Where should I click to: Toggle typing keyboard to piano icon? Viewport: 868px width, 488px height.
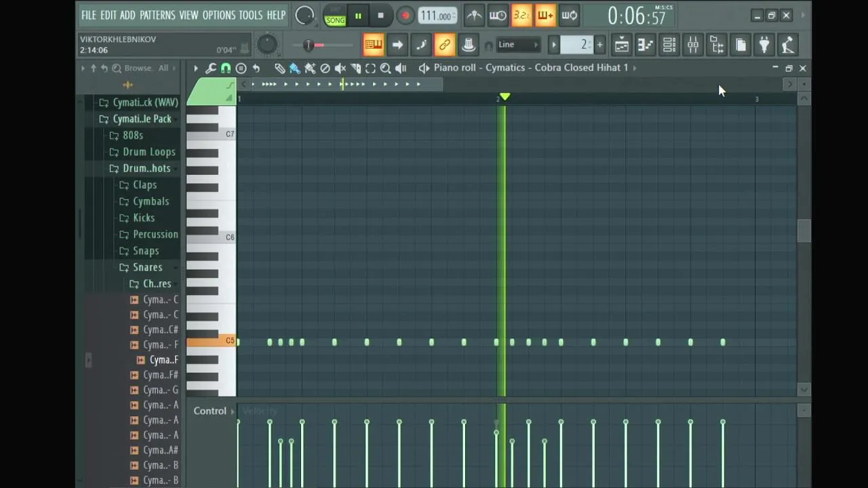click(x=373, y=45)
